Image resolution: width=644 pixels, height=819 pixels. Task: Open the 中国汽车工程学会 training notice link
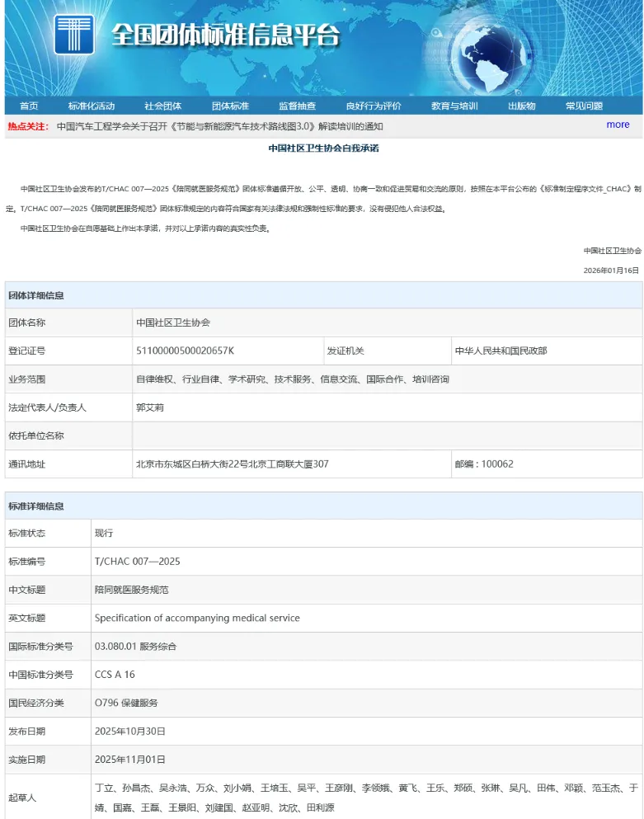(219, 126)
